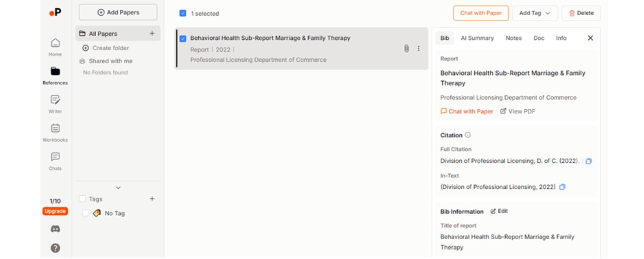Click the No Tag label icon

pos(97,213)
